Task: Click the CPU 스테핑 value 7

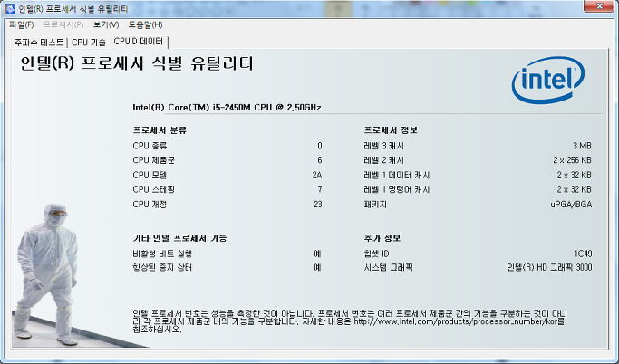Action: point(320,189)
